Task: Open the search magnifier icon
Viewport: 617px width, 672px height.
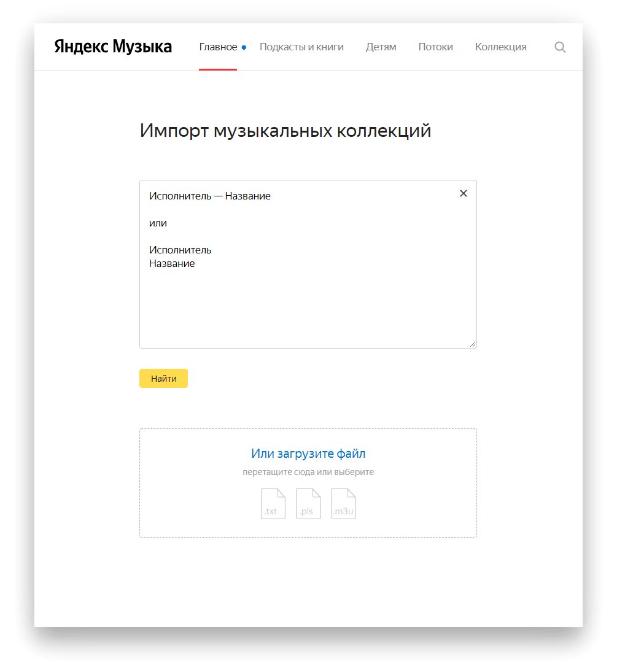Action: (x=560, y=47)
